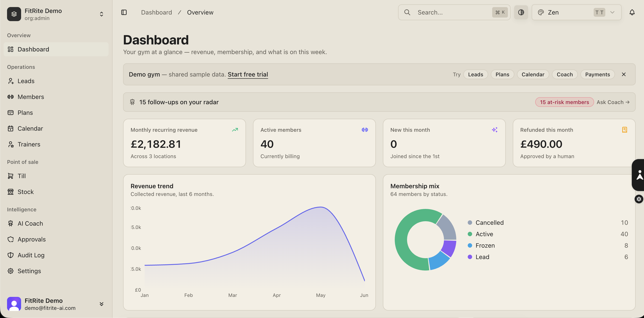Click the Calendar icon in sidebar
Viewport: 644px width, 318px height.
click(x=10, y=128)
